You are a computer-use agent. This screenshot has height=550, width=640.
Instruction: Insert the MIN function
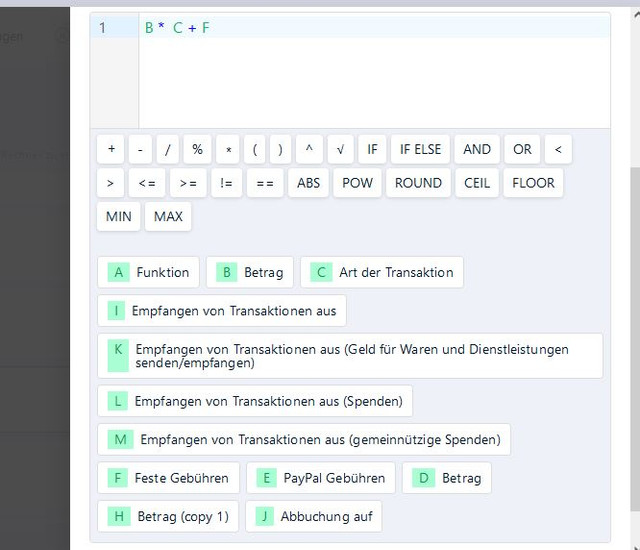(x=119, y=217)
